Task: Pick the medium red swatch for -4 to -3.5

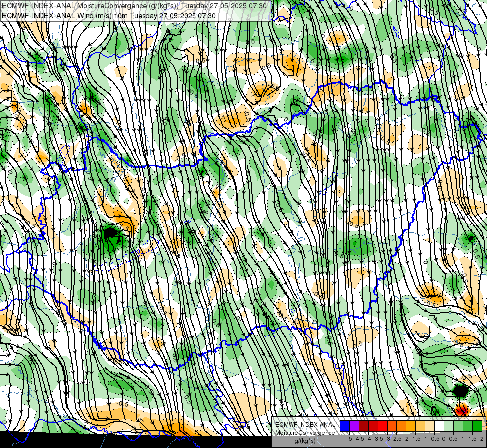Action: (x=373, y=426)
